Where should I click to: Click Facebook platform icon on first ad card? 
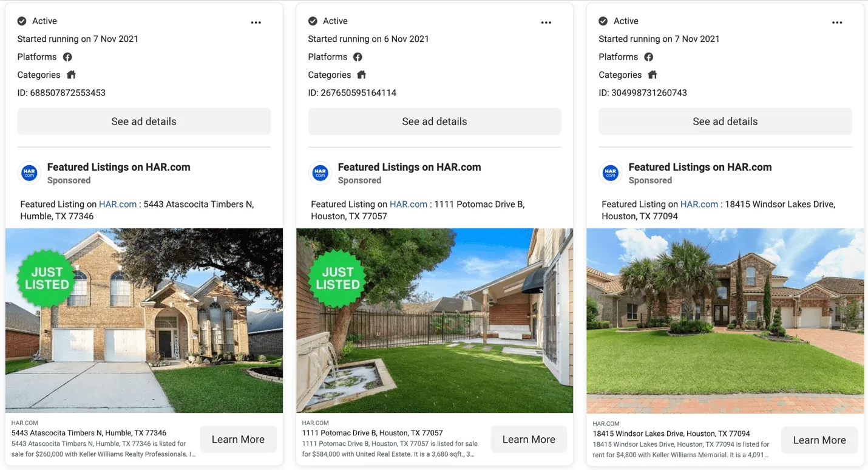click(x=67, y=57)
